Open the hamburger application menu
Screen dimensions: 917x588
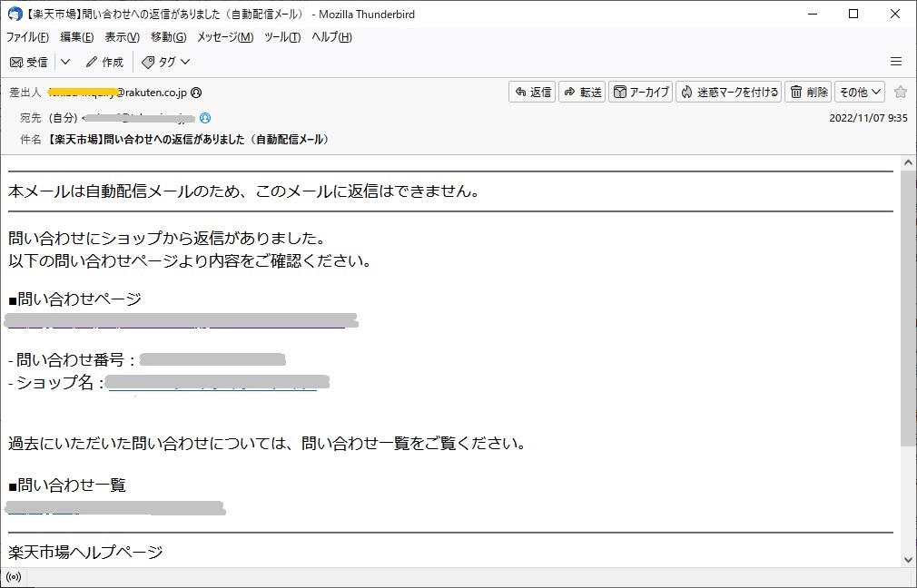point(896,62)
